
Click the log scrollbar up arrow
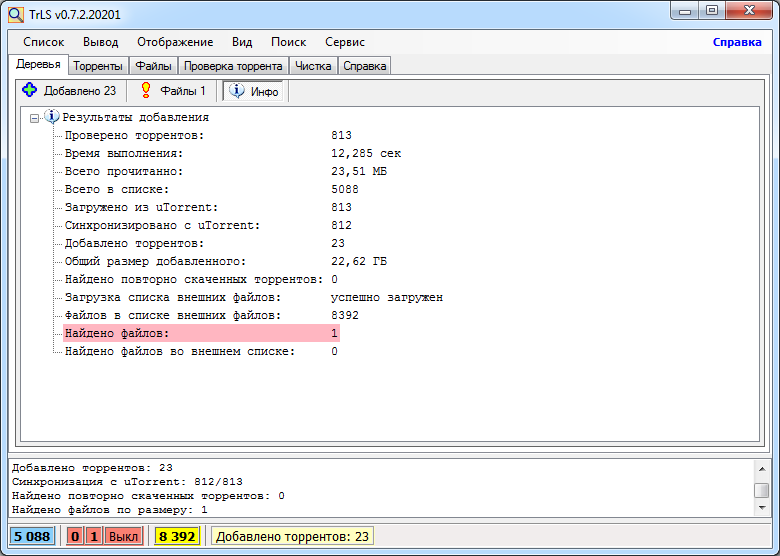762,468
